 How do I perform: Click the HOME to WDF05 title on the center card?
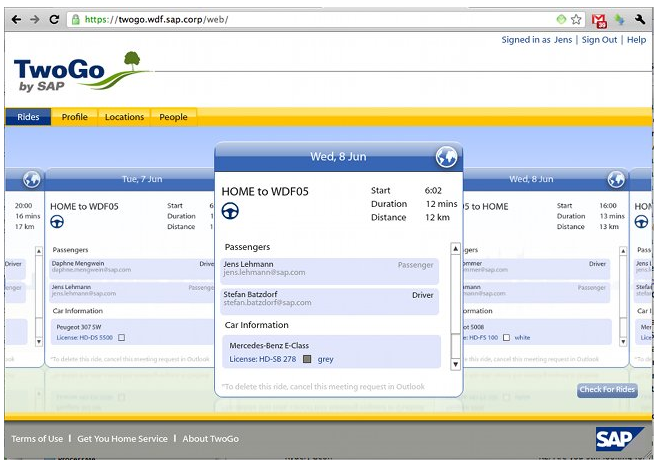(x=265, y=192)
